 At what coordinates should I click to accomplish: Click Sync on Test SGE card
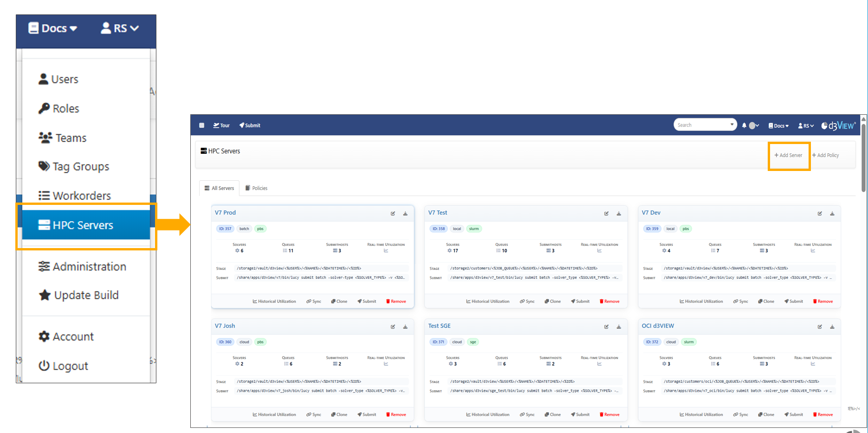coord(527,415)
